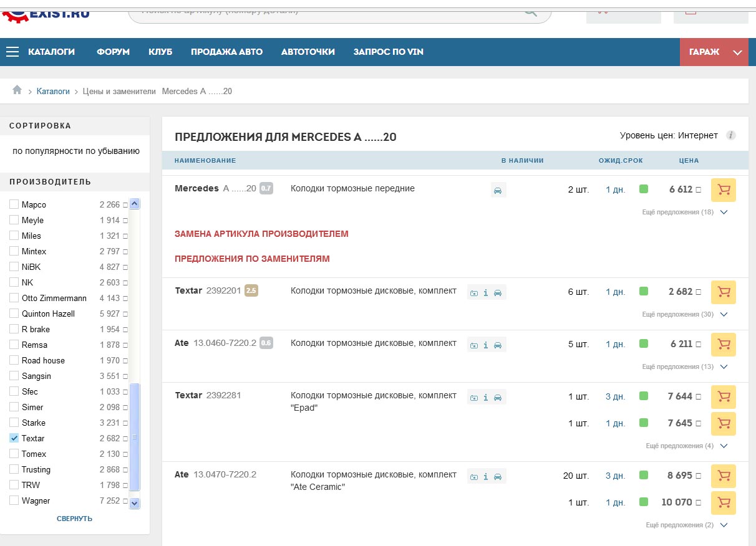Expand 30 more offers for Textar 2392201
The width and height of the screenshot is (756, 546).
685,314
